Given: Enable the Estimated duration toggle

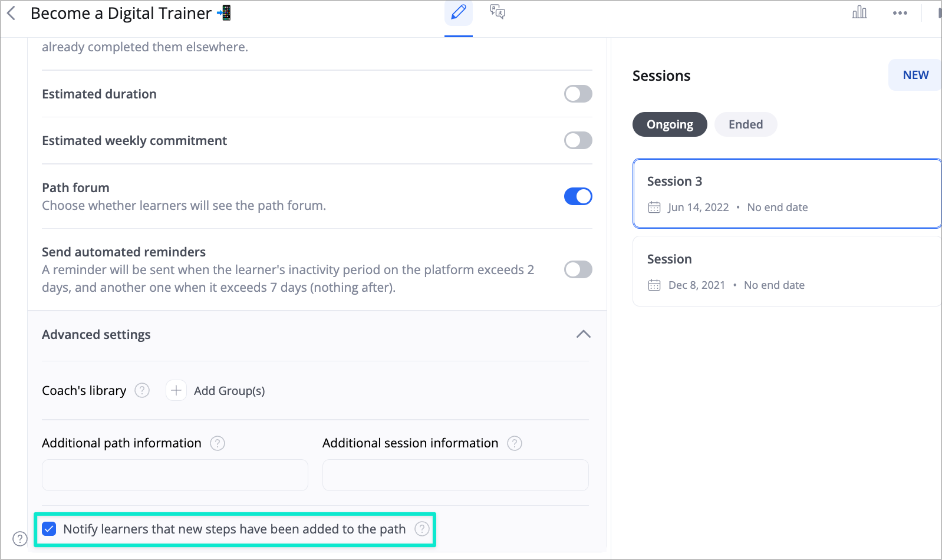Looking at the screenshot, I should point(578,94).
